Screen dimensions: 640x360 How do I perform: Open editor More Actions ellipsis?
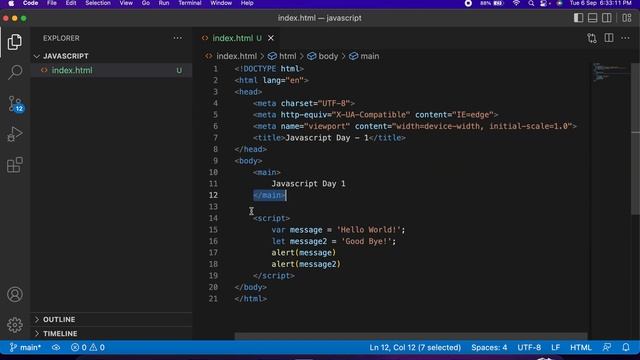pyautogui.click(x=625, y=38)
